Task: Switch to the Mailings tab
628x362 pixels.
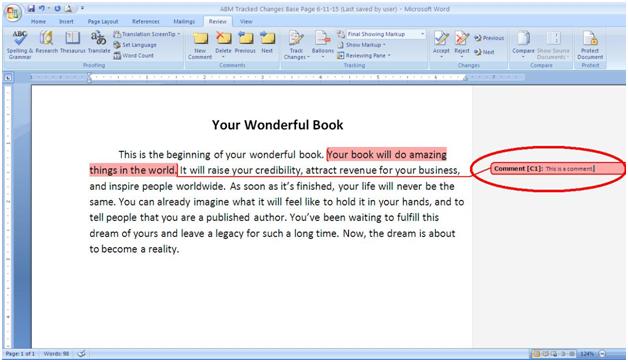Action: (x=184, y=22)
